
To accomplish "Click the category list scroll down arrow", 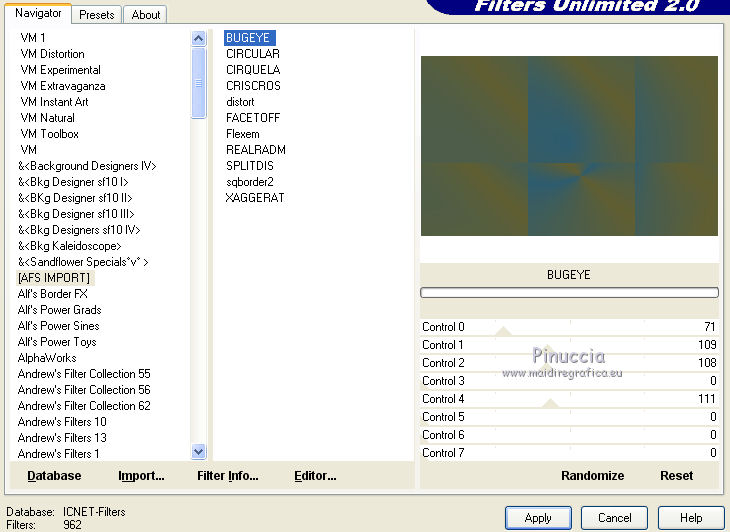I will click(198, 451).
